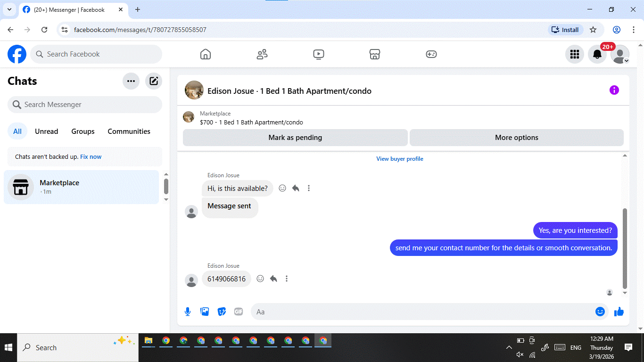Attach a photo with the image icon
Screen dimensions: 644x362
click(x=205, y=312)
